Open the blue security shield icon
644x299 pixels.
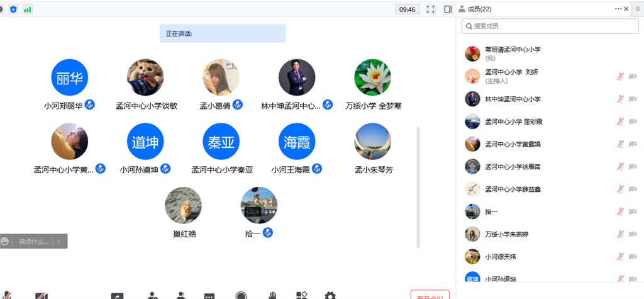point(13,9)
